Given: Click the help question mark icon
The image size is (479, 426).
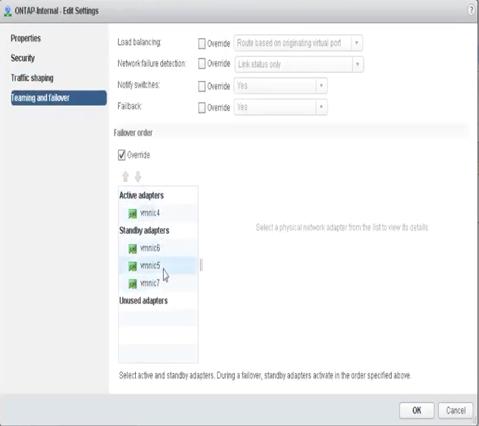Looking at the screenshot, I should click(x=471, y=10).
